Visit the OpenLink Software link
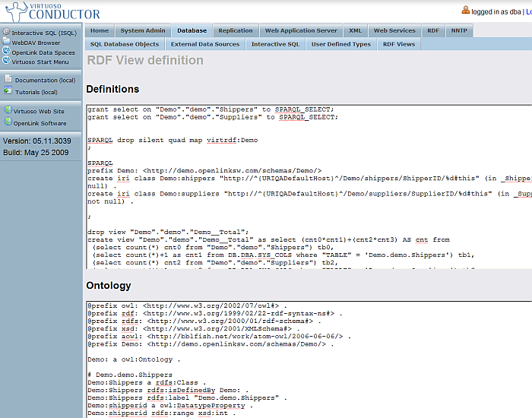Screen dimensions: 532x418 tap(40, 123)
